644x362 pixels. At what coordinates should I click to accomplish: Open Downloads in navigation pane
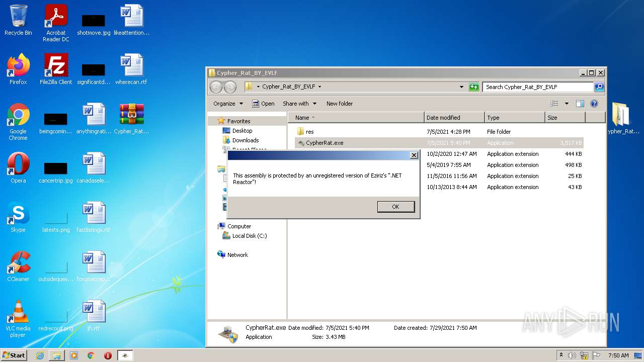click(246, 140)
